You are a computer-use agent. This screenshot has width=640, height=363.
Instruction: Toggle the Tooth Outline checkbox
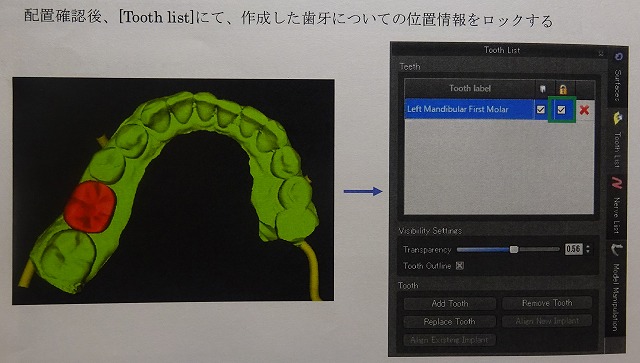(460, 266)
